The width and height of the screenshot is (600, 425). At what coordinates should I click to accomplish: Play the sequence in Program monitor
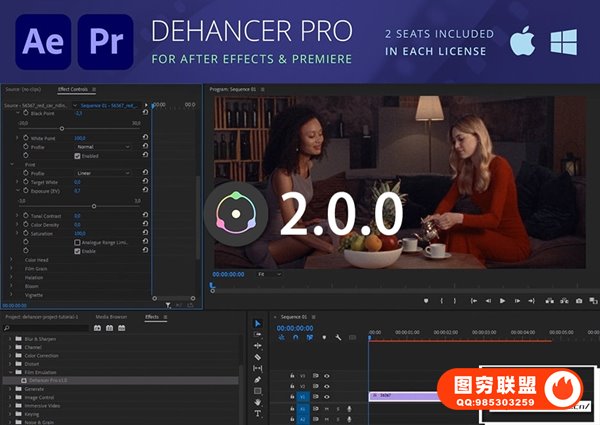click(502, 300)
